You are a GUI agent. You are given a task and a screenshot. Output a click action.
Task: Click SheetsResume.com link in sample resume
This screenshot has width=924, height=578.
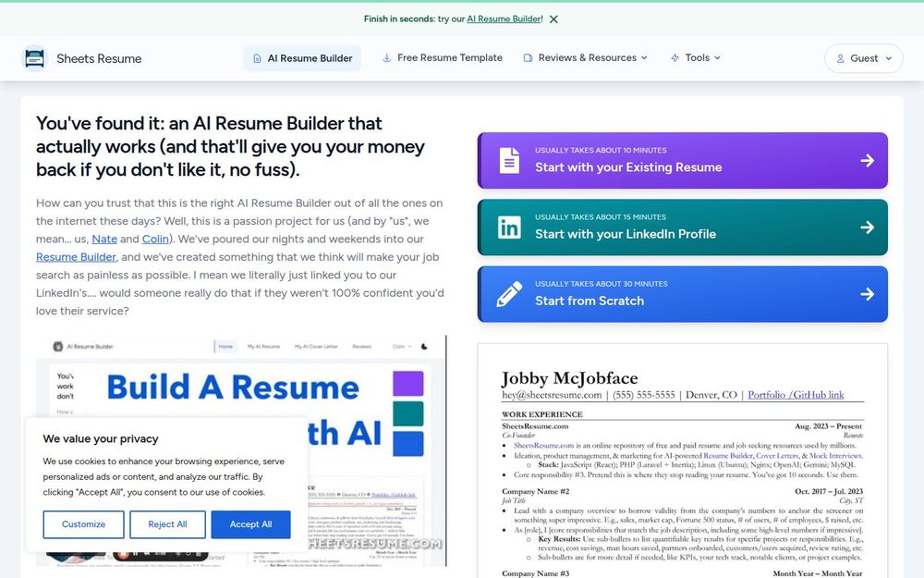point(543,446)
